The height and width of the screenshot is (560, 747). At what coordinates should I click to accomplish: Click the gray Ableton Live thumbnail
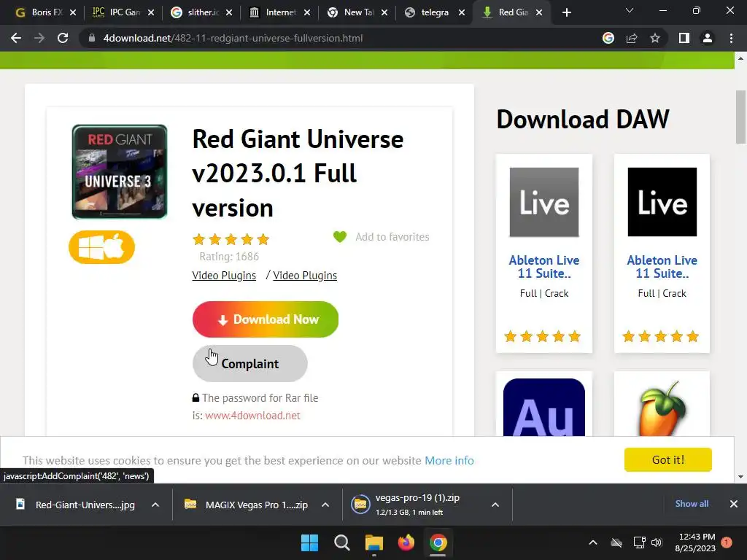pos(544,202)
